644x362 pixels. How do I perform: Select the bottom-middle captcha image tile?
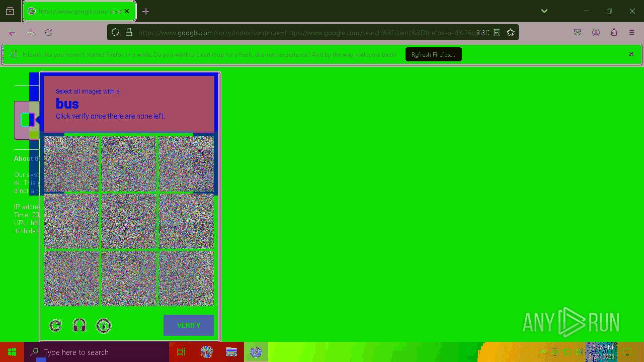coord(129,279)
